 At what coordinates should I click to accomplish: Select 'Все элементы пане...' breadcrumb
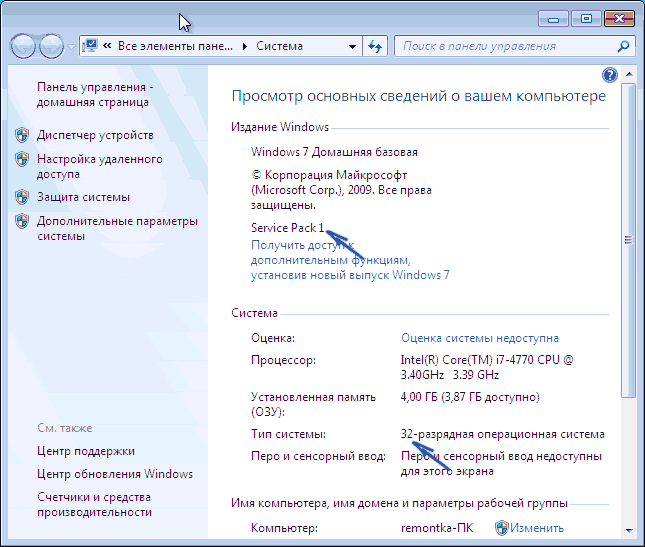tap(175, 46)
